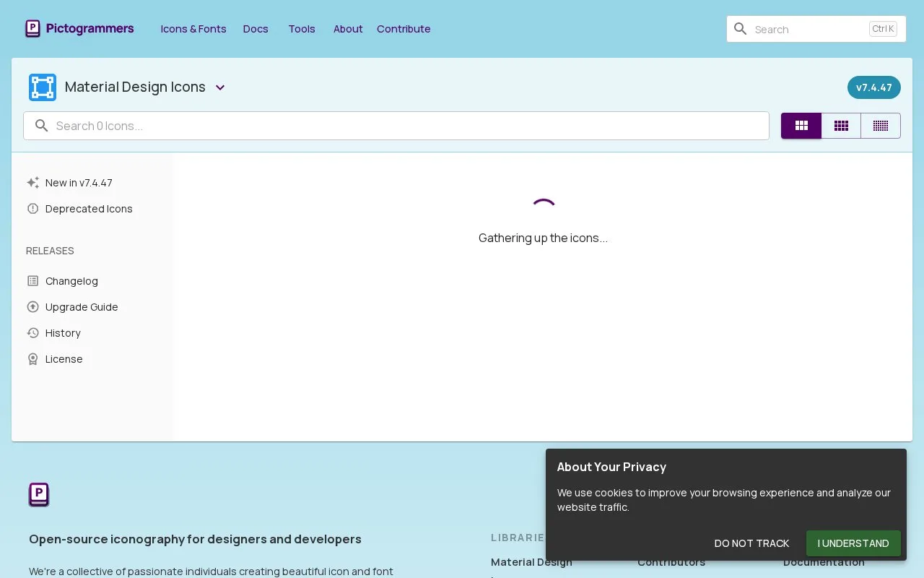This screenshot has width=924, height=578.
Task: Open the Tools menu
Action: [x=302, y=29]
